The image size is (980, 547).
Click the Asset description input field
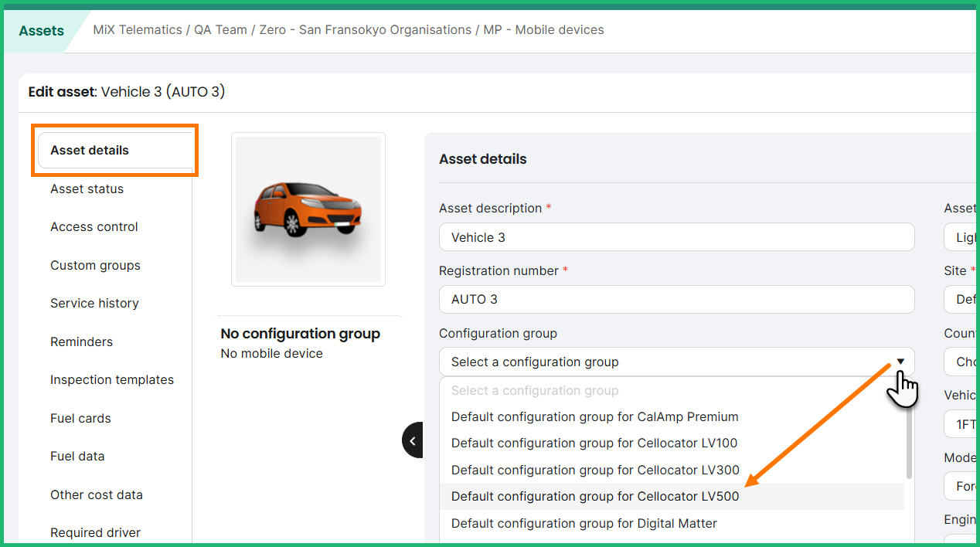[x=677, y=237]
